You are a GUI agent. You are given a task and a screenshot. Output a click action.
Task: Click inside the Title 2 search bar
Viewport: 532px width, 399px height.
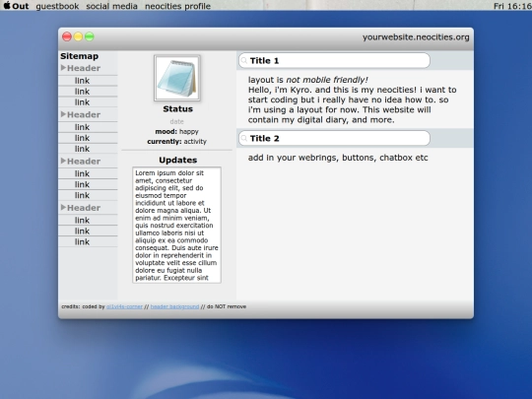coord(334,139)
